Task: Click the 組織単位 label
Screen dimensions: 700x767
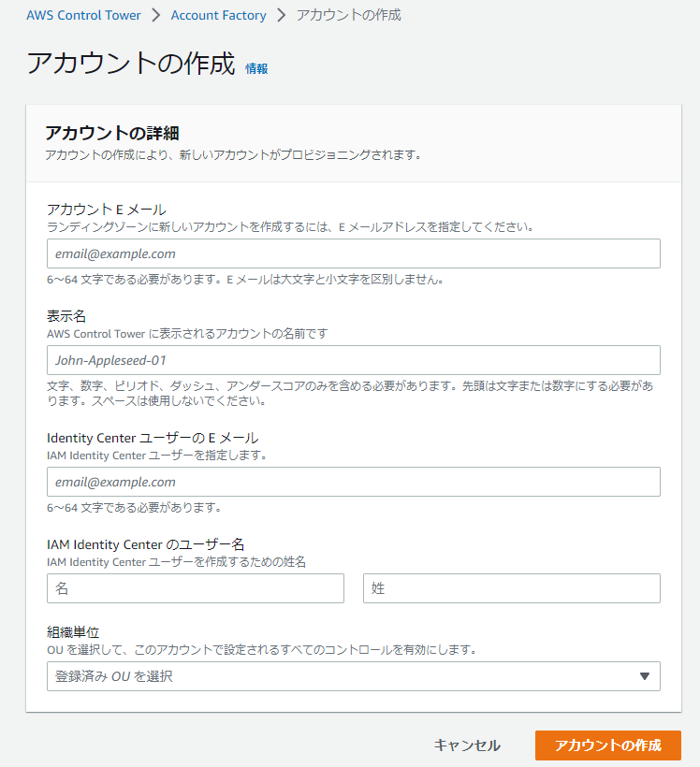Action: coord(73,632)
